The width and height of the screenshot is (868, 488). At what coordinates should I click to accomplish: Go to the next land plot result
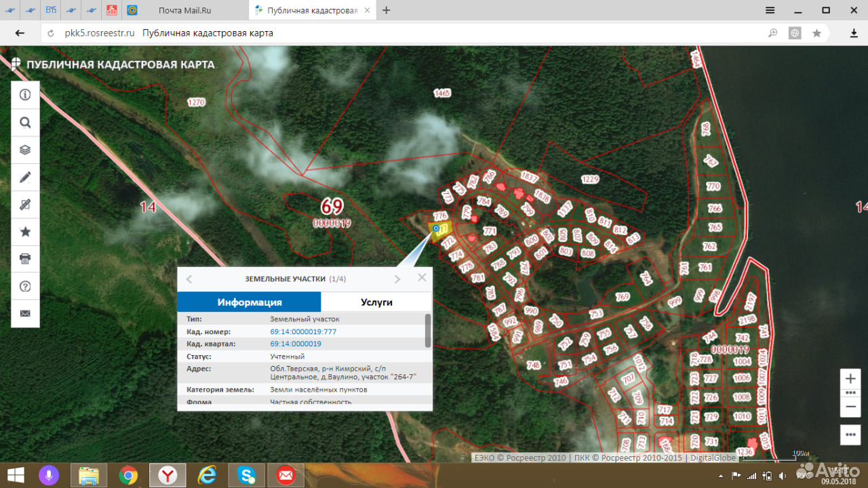click(397, 279)
